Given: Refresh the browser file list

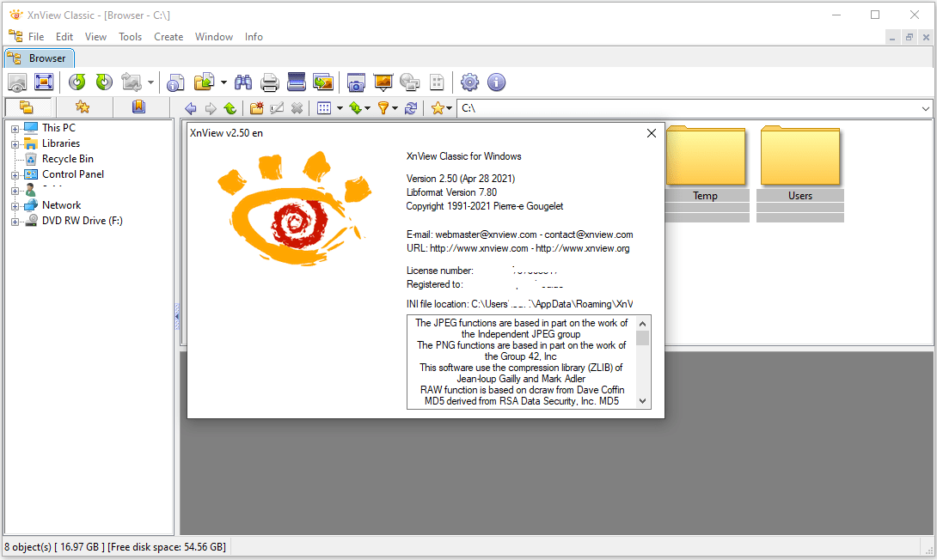Looking at the screenshot, I should (411, 108).
